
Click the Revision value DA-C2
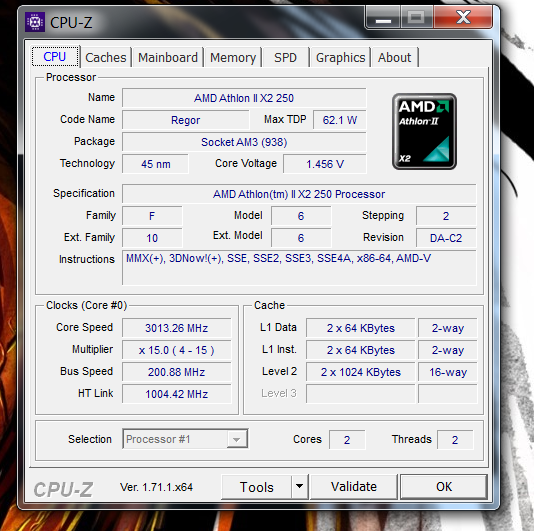pos(446,238)
